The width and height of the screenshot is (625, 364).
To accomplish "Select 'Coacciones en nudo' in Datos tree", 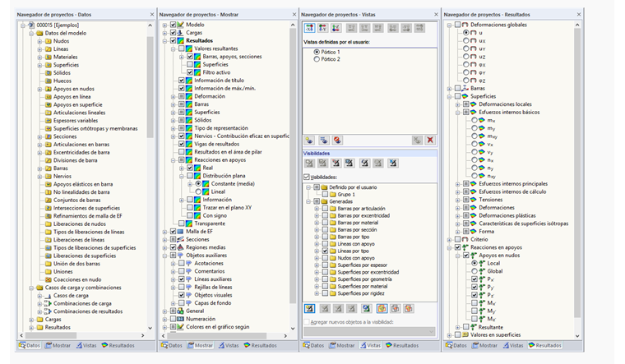I will click(77, 279).
